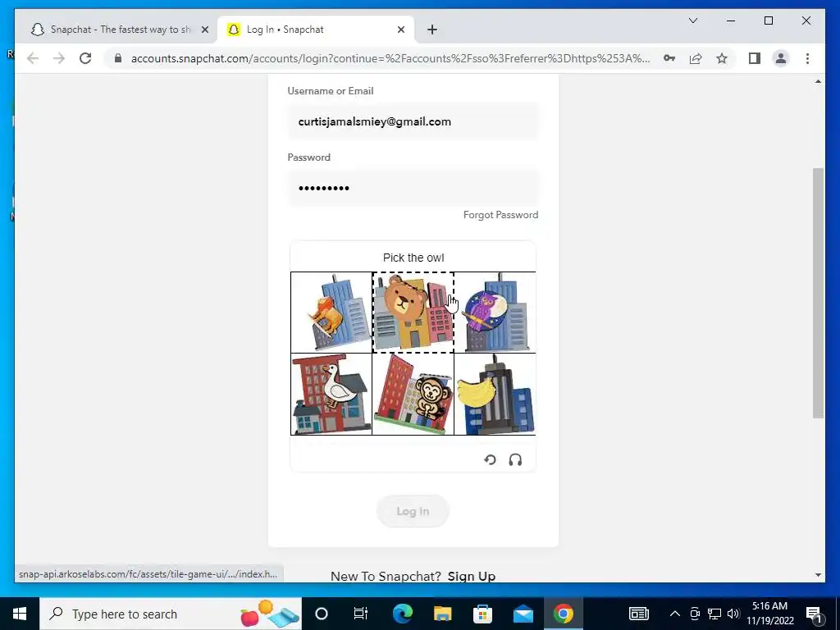Open the Forgot Password link
The image size is (840, 630).
(x=500, y=215)
